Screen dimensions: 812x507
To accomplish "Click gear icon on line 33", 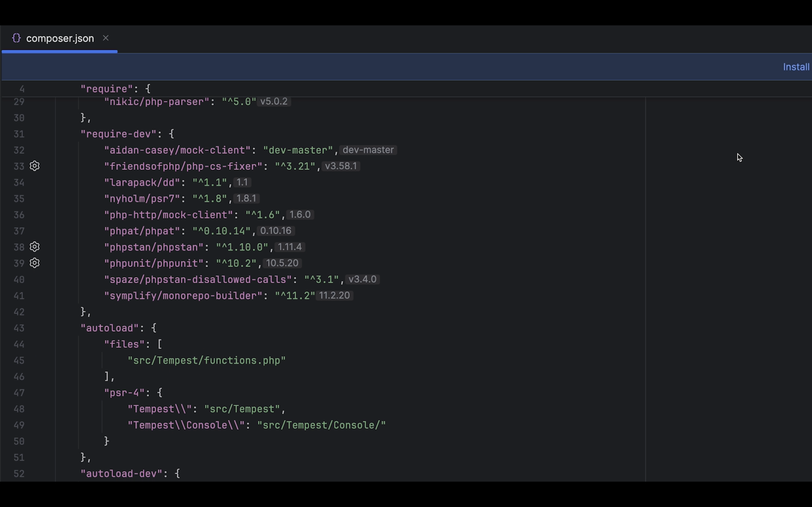I will pyautogui.click(x=35, y=166).
